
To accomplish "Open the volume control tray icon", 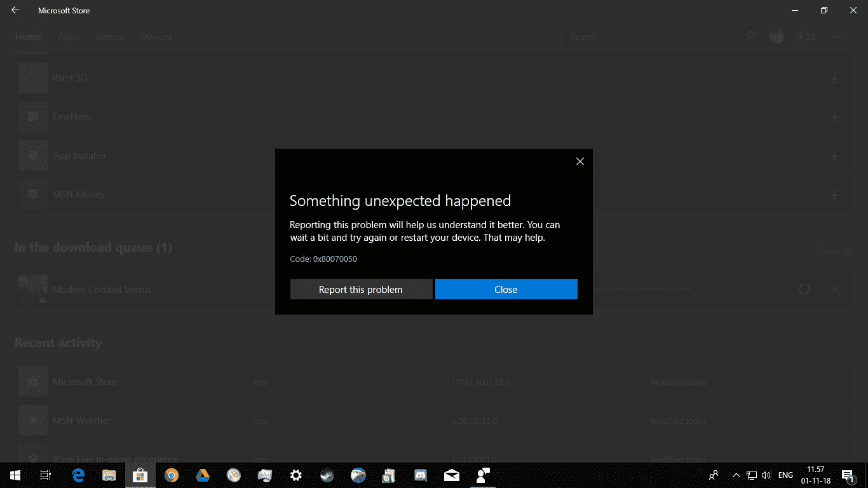I will coord(766,475).
